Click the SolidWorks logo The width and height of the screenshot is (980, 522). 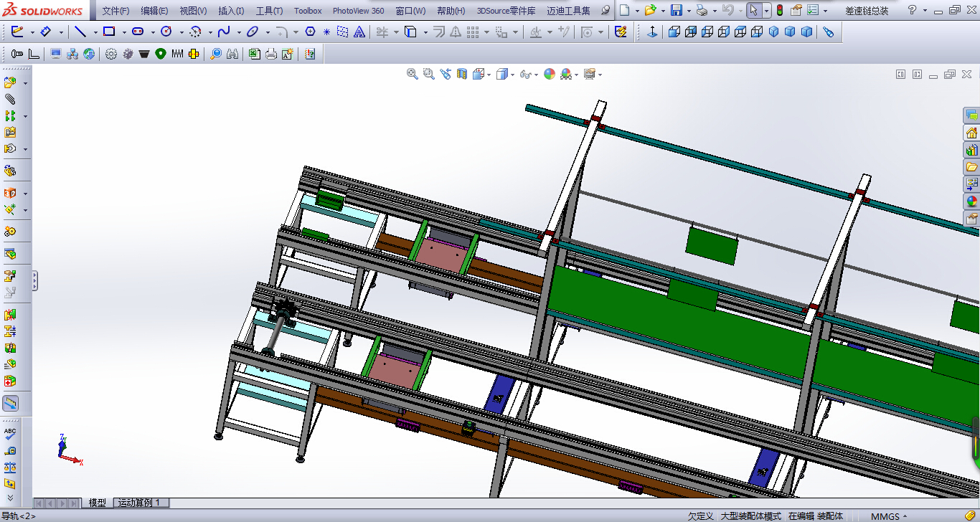42,10
